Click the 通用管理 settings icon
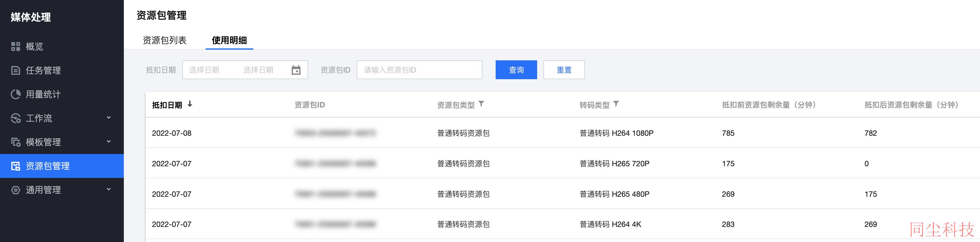This screenshot has width=980, height=242. click(x=16, y=190)
